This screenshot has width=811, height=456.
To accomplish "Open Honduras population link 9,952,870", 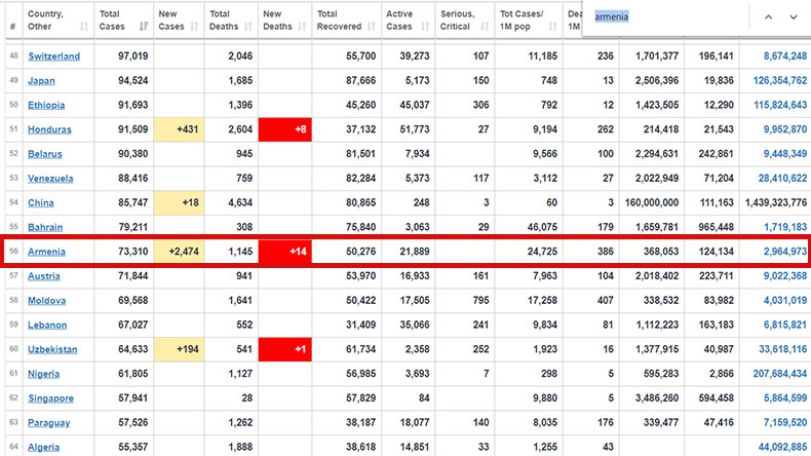I will pyautogui.click(x=785, y=129).
